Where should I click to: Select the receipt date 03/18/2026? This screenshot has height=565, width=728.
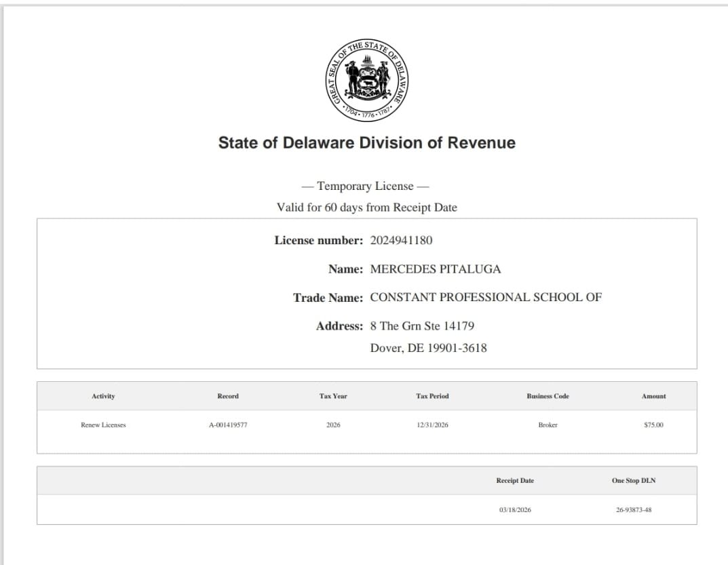click(x=515, y=510)
